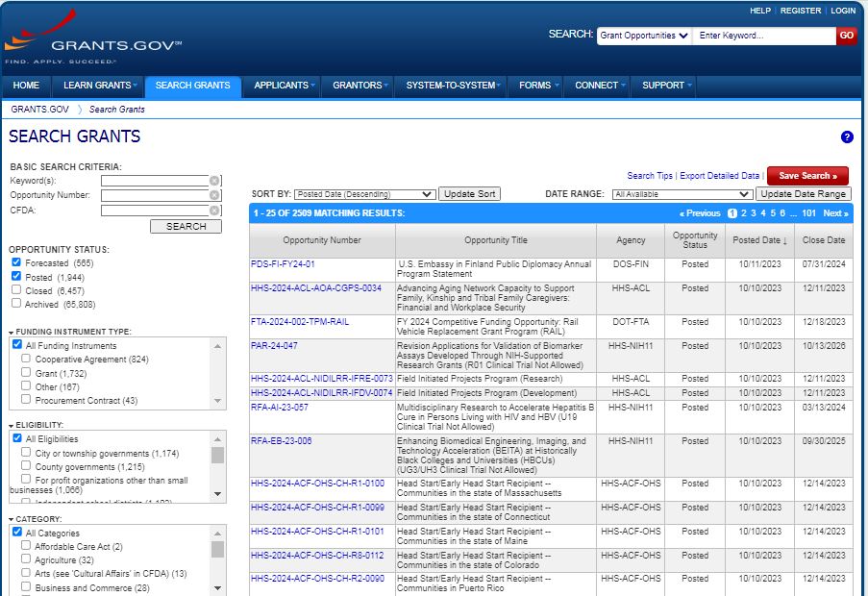The width and height of the screenshot is (868, 596).
Task: Uncheck the Forecasted opportunity status
Action: tap(16, 262)
